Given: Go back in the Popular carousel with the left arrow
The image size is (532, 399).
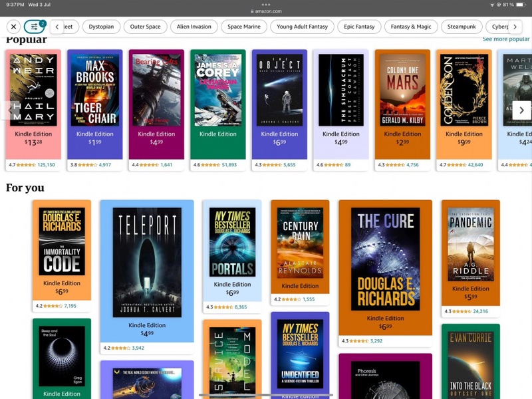Looking at the screenshot, I should click(x=10, y=110).
